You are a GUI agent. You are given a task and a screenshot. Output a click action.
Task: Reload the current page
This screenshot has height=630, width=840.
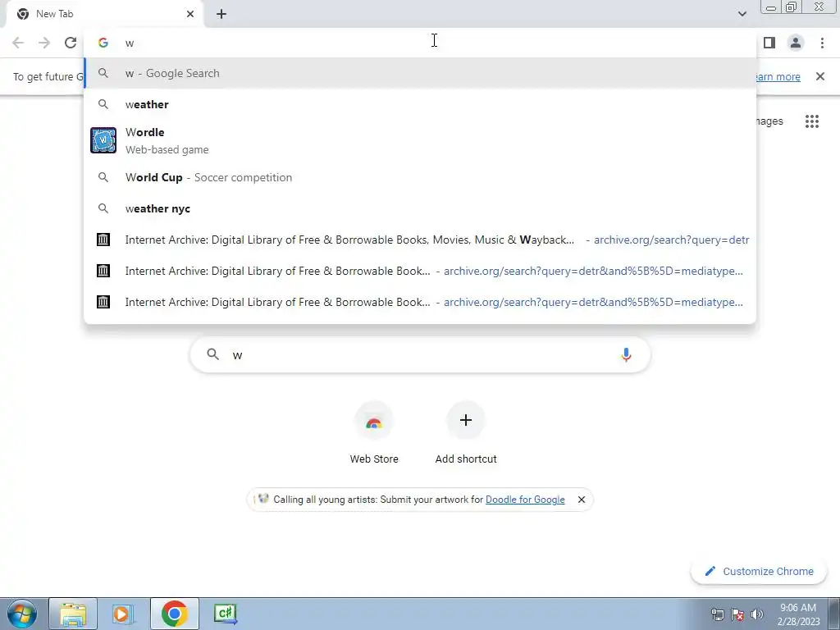(71, 43)
